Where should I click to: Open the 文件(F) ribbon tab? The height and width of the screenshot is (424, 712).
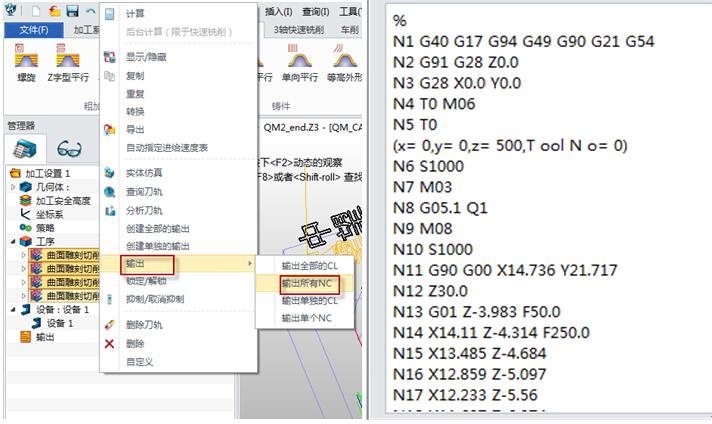pyautogui.click(x=34, y=30)
